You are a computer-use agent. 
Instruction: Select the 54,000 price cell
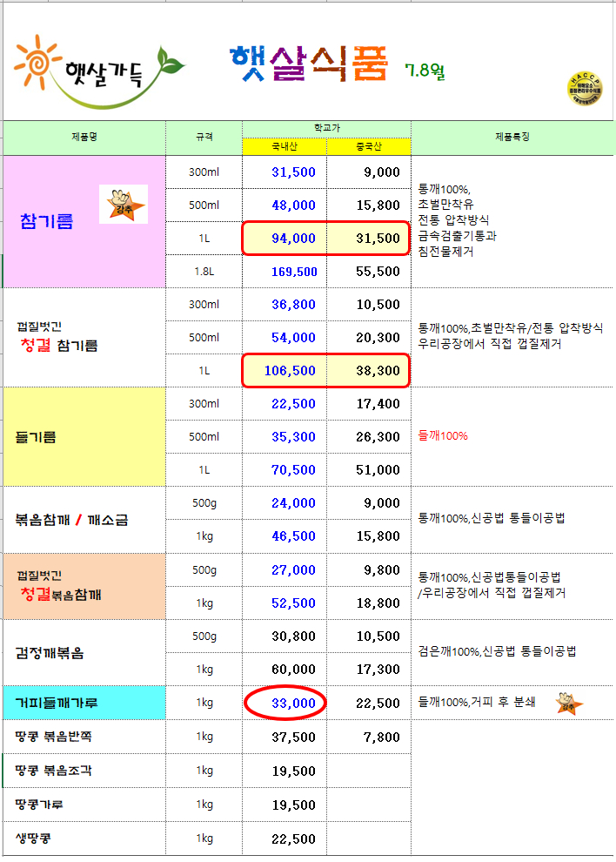[285, 338]
